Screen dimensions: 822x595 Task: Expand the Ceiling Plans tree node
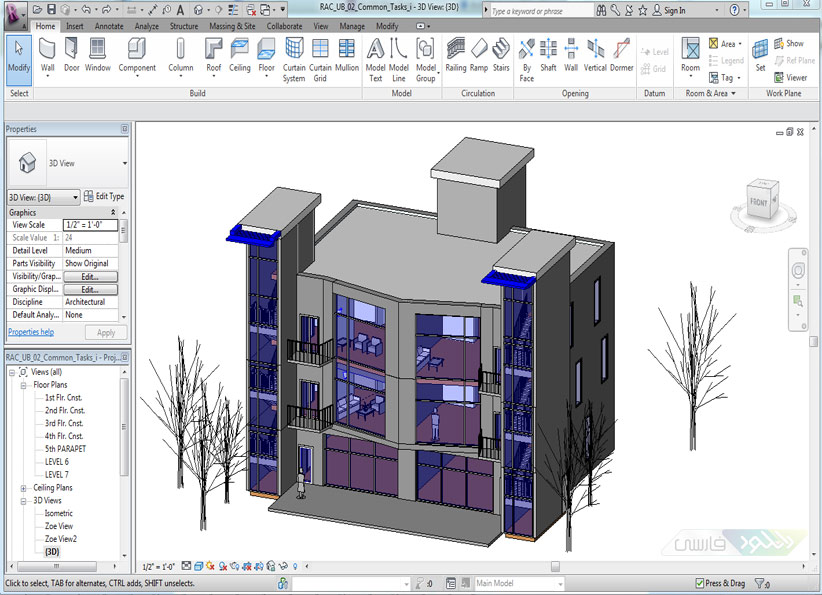(x=23, y=488)
